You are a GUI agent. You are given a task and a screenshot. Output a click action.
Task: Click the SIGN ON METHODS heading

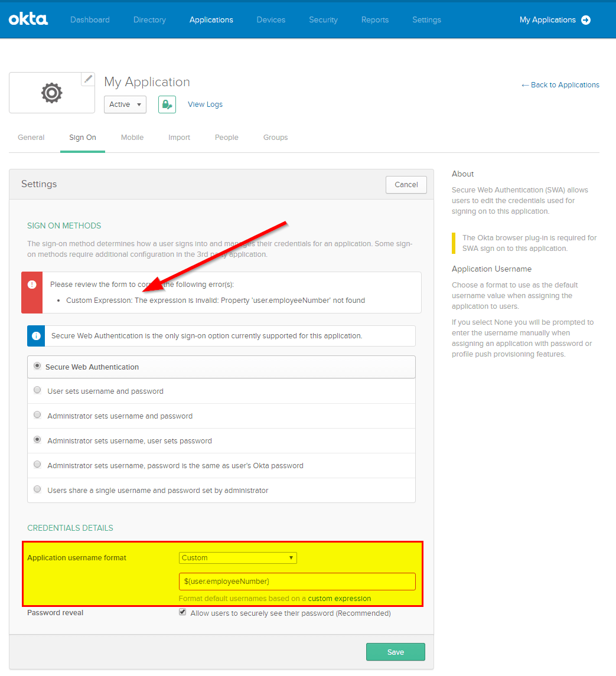[64, 226]
